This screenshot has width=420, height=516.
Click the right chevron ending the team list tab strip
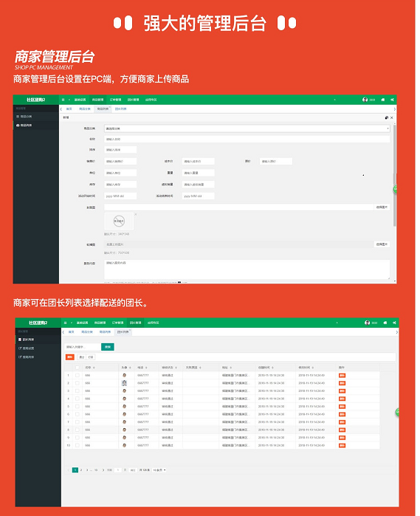pyautogui.click(x=396, y=332)
